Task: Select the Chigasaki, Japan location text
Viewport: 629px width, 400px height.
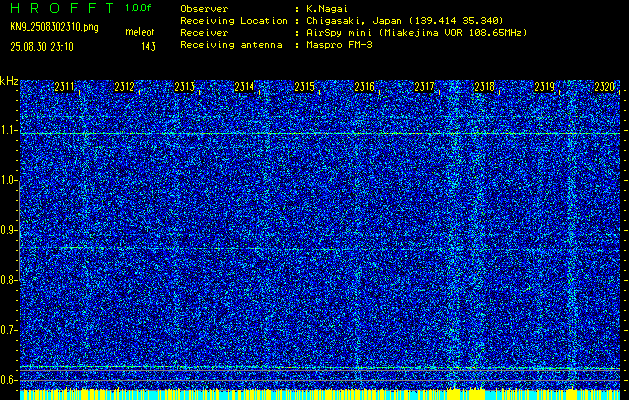Action: (x=404, y=20)
